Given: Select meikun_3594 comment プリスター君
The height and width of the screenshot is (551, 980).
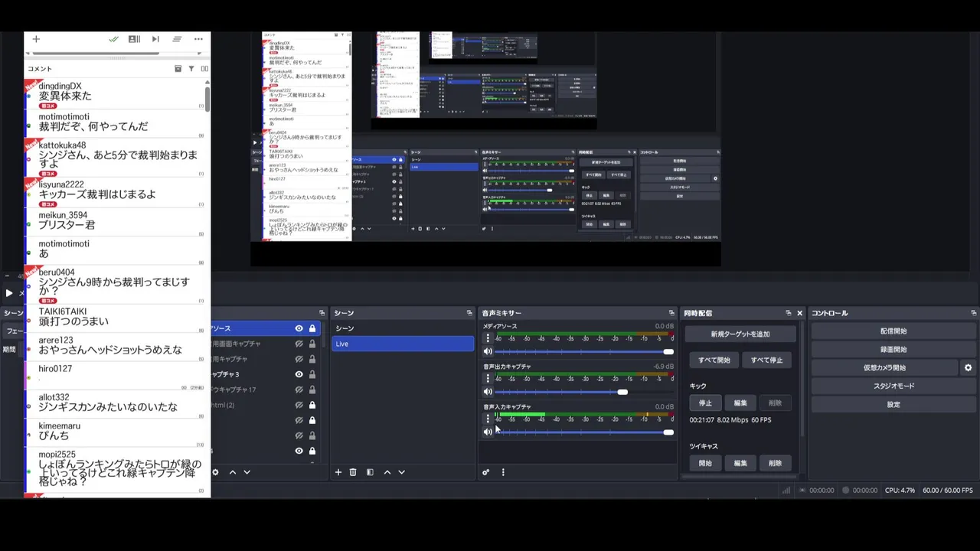Looking at the screenshot, I should 115,223.
